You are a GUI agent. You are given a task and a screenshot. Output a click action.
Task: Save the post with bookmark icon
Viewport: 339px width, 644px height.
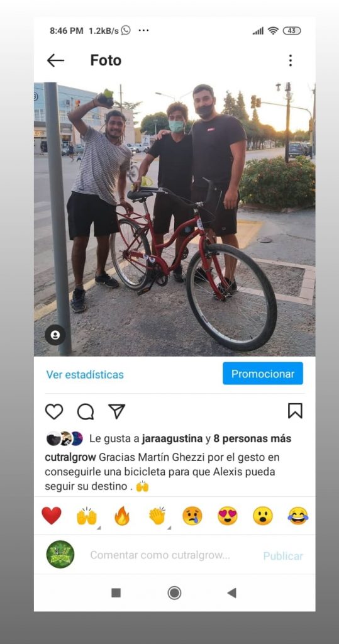click(x=295, y=411)
